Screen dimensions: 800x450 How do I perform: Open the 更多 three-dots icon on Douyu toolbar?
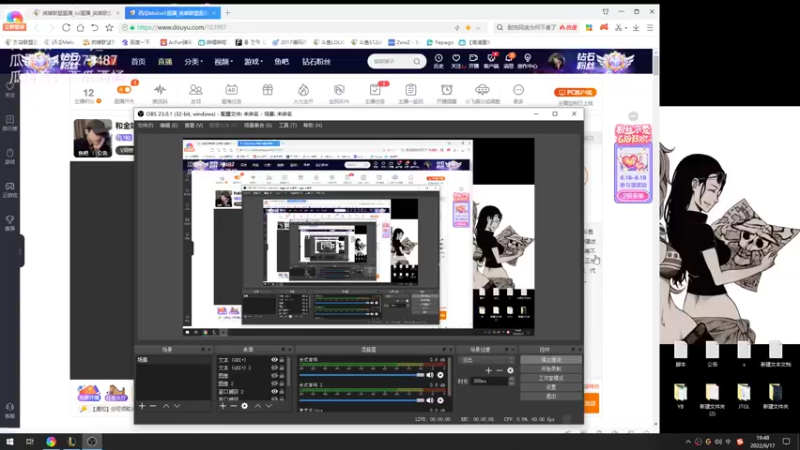518,90
